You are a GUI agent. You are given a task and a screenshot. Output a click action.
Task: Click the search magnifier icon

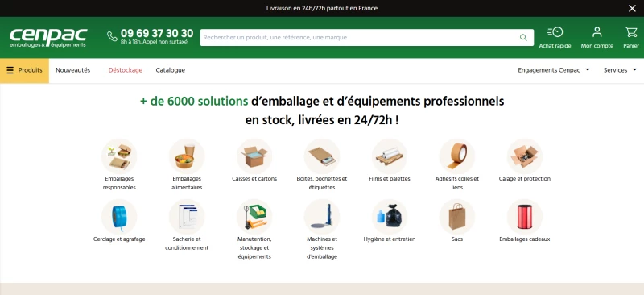(523, 37)
